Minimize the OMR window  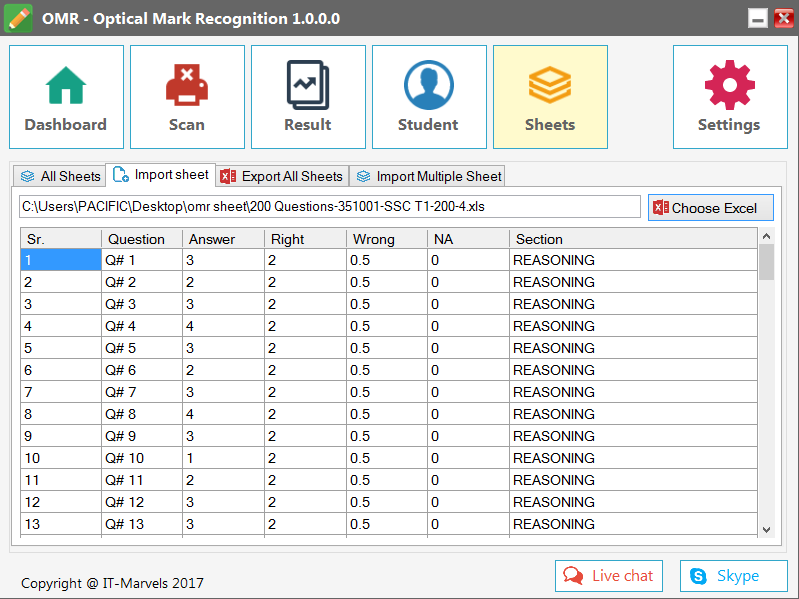[758, 19]
